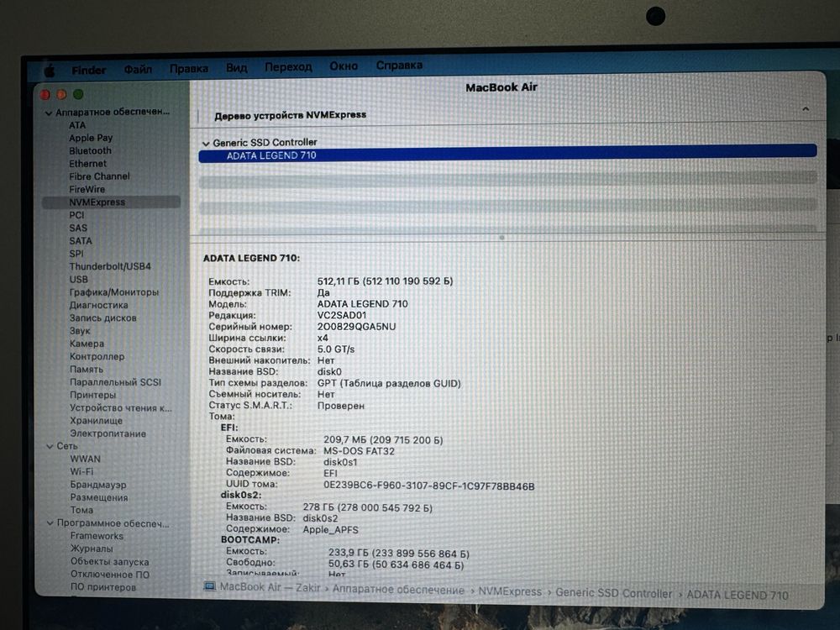Select Контроллер in the sidebar

97,356
